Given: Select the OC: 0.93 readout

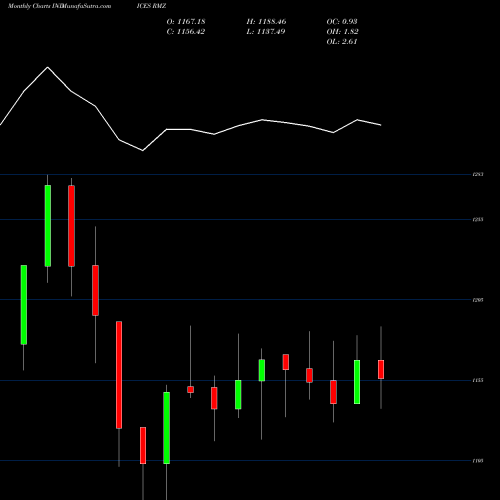Looking at the screenshot, I should (342, 22).
